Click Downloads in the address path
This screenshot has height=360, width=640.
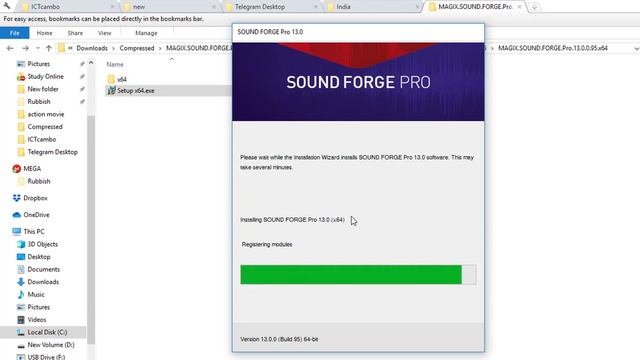tap(92, 48)
